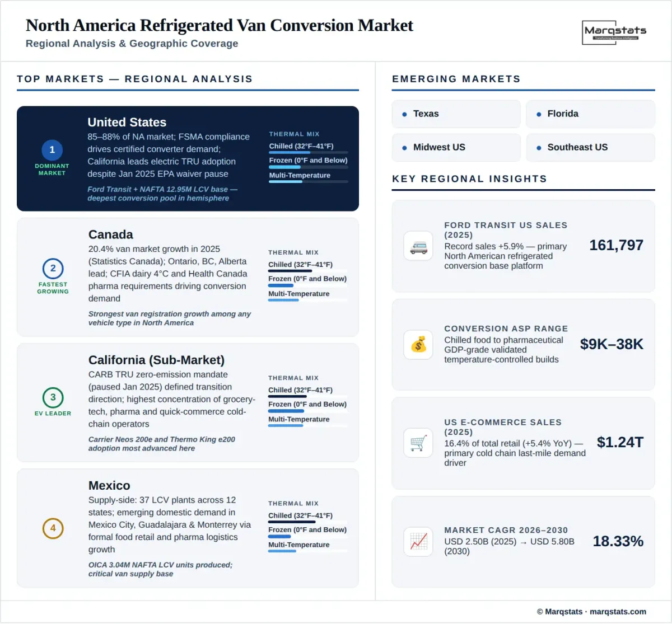
Task: Click the Top Markets — Regional Analysis heading
Action: pyautogui.click(x=135, y=79)
